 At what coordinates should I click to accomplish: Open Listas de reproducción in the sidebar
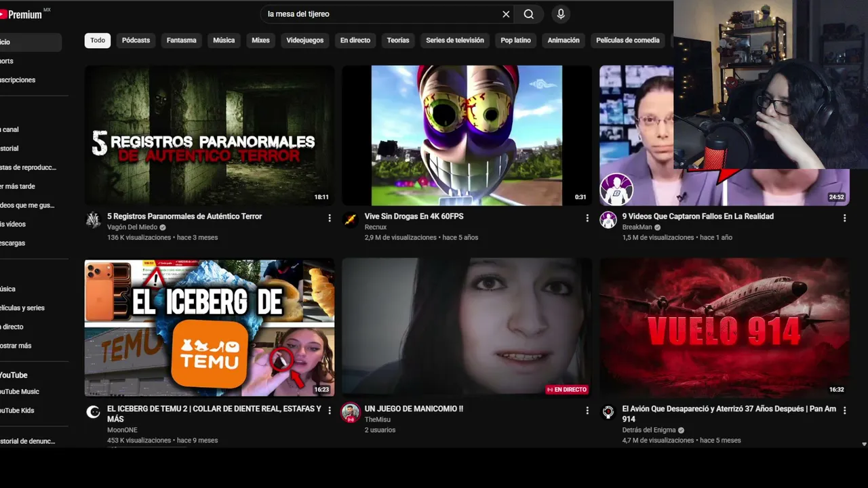[31, 167]
